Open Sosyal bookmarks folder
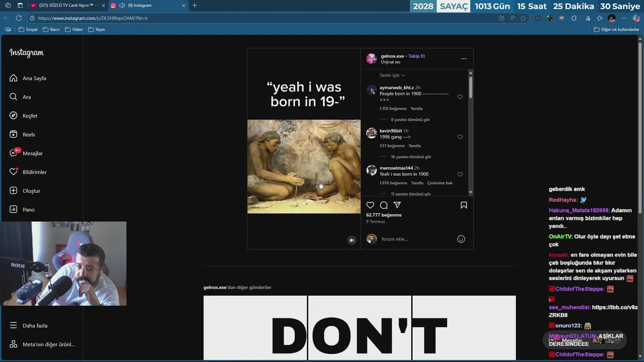 coord(28,30)
